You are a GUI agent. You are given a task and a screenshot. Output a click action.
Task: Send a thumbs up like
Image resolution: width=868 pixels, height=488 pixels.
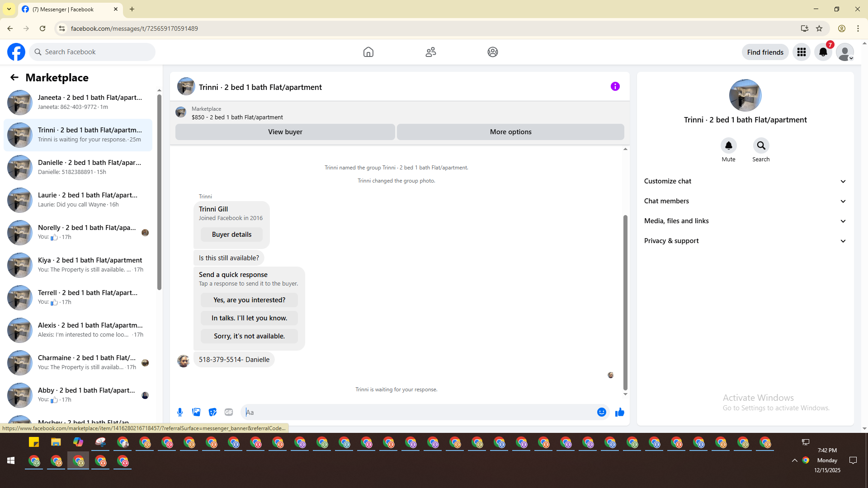click(x=619, y=412)
